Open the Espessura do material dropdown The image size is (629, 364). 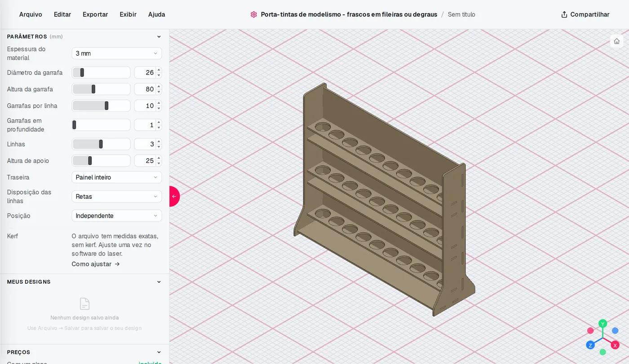click(x=117, y=53)
